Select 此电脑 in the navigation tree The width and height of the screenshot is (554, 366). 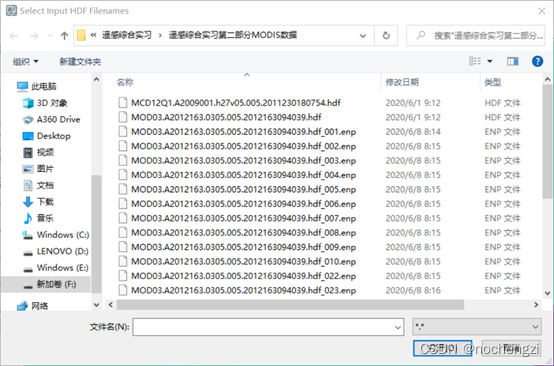(x=37, y=86)
